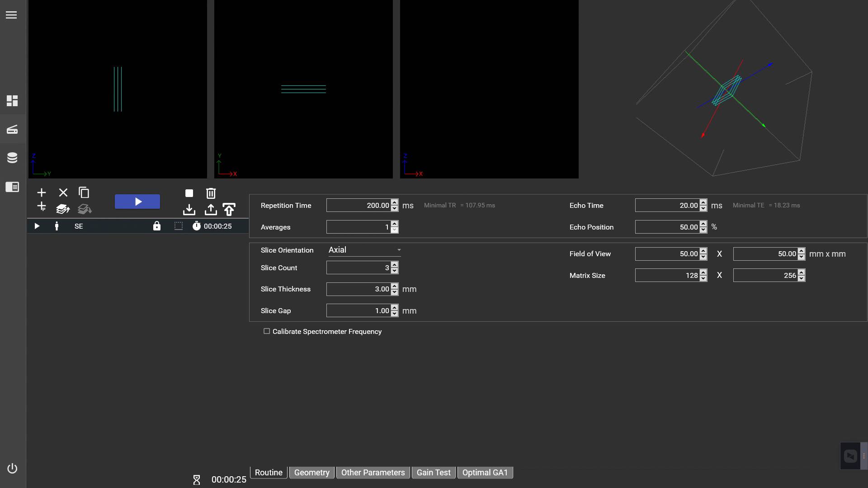868x488 pixels.
Task: Click the add scan plus icon
Action: [x=41, y=193]
